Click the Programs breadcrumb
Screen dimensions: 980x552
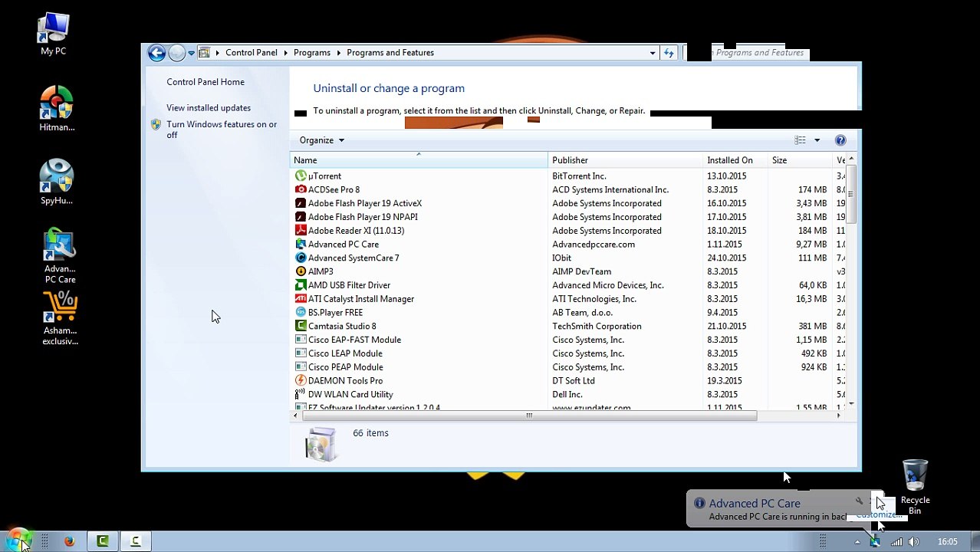pyautogui.click(x=312, y=53)
